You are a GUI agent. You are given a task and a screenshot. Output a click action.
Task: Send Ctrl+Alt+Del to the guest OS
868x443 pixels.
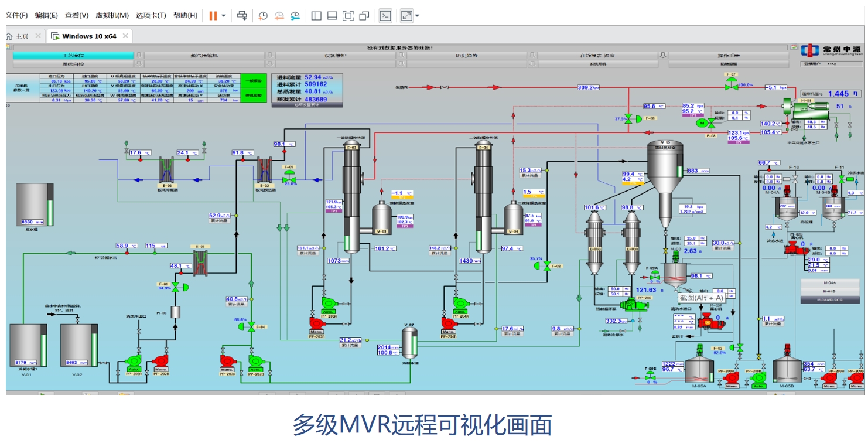click(242, 16)
